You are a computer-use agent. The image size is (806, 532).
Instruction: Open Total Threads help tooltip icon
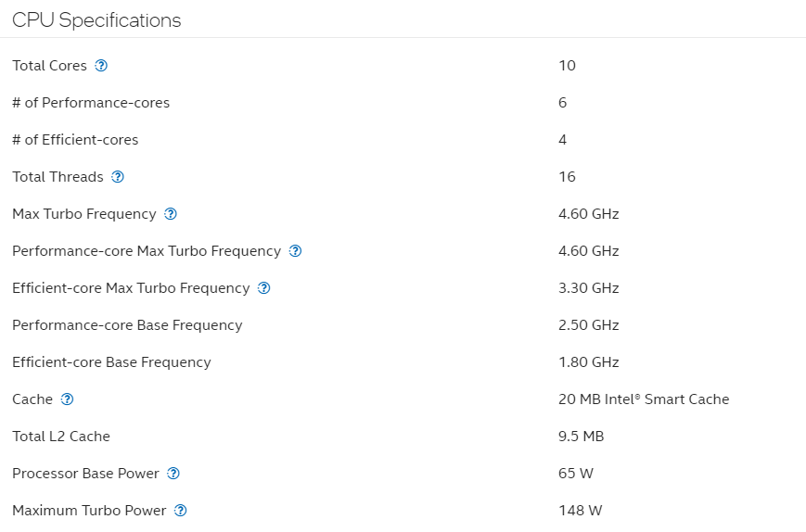click(x=118, y=177)
